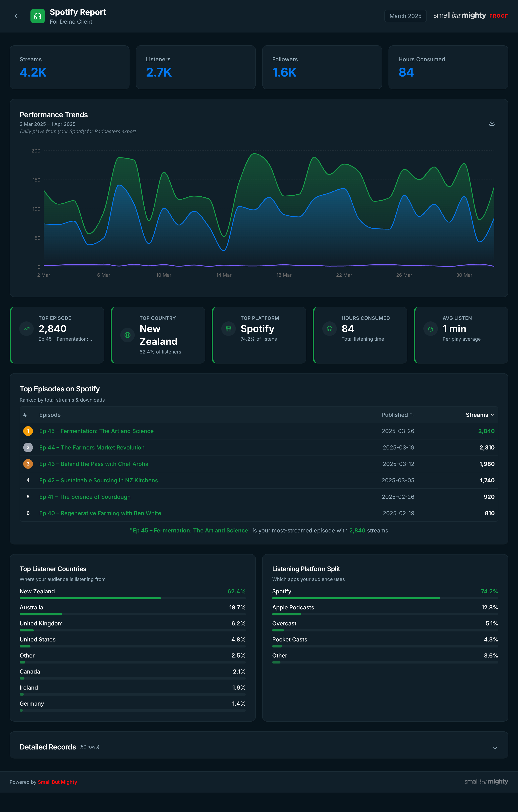Click the small but mighty footer logo
This screenshot has width=518, height=812.
[x=486, y=782]
